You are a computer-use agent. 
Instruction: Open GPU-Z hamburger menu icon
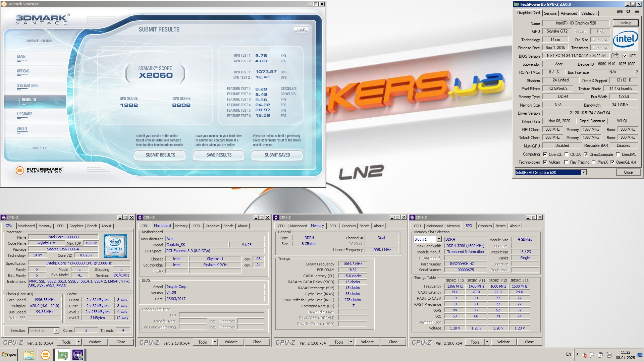(637, 12)
